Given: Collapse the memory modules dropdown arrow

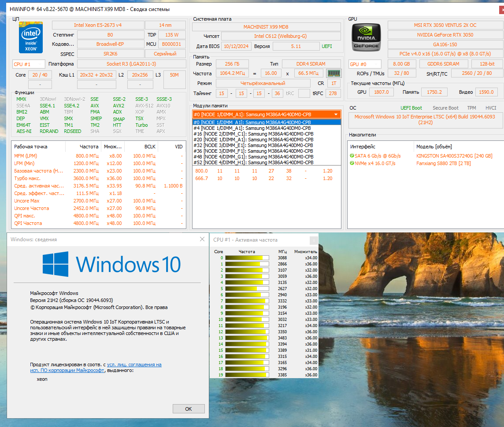Looking at the screenshot, I should (x=336, y=114).
